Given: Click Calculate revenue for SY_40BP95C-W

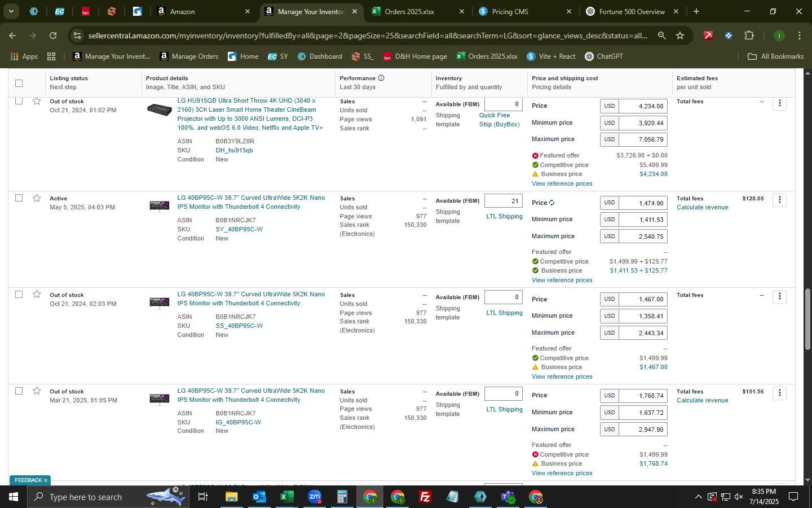Looking at the screenshot, I should (x=702, y=207).
